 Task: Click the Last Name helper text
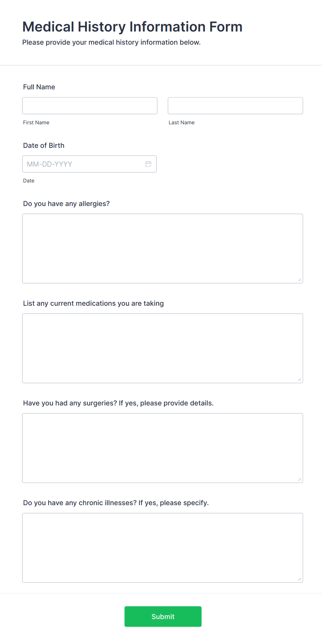tap(181, 122)
